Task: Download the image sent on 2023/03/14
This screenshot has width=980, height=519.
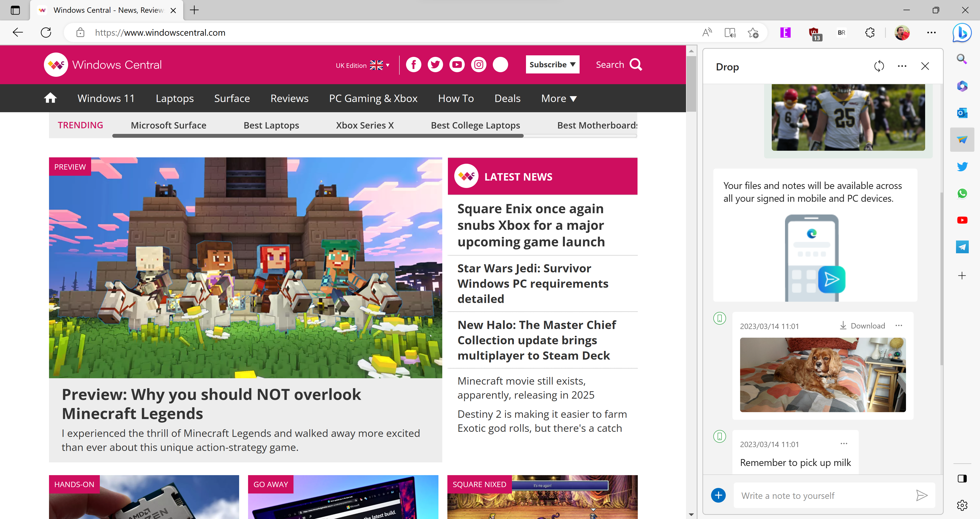Action: click(862, 325)
